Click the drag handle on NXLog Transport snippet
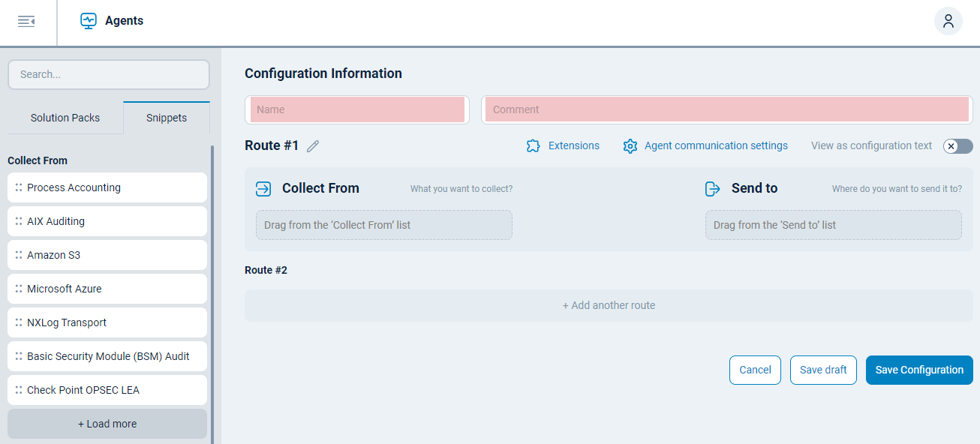This screenshot has height=444, width=980. pos(19,322)
